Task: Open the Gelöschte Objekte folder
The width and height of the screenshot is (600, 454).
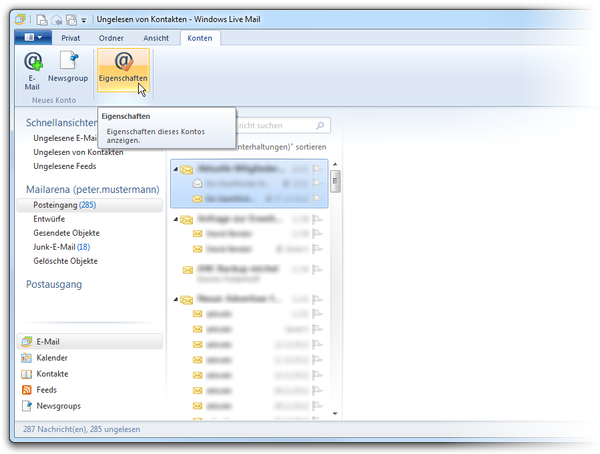Action: click(65, 261)
